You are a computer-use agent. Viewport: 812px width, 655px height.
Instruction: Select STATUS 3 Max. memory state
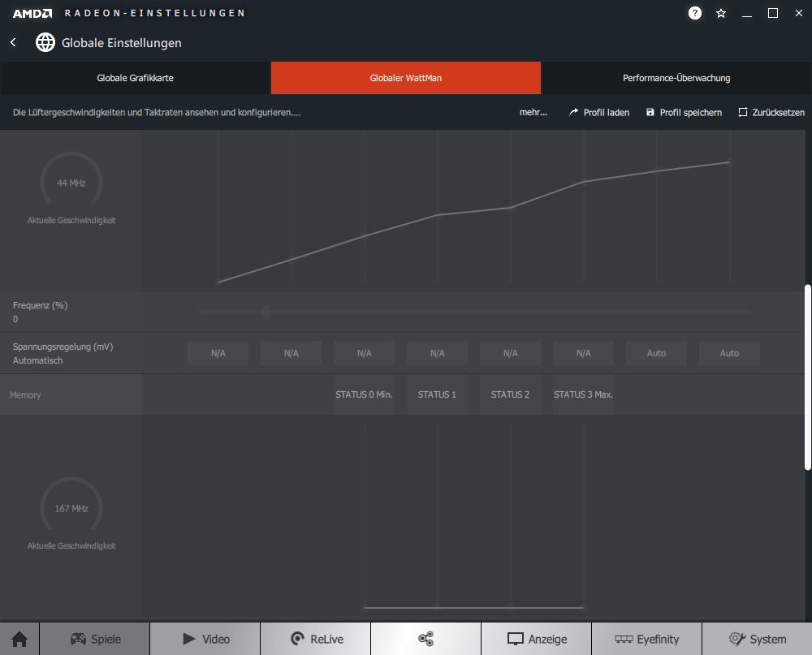pos(583,394)
